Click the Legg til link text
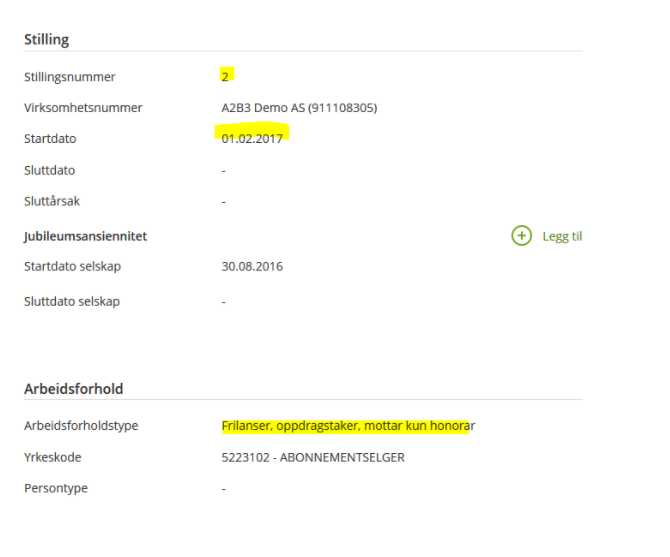 coord(562,237)
